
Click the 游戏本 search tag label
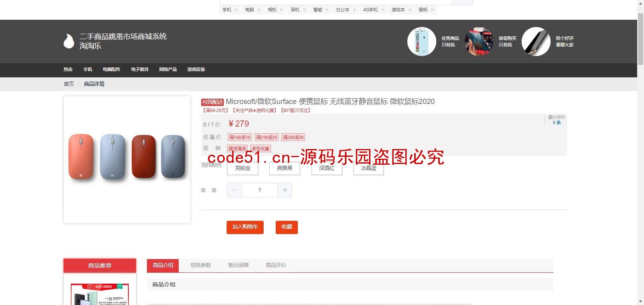click(x=398, y=10)
